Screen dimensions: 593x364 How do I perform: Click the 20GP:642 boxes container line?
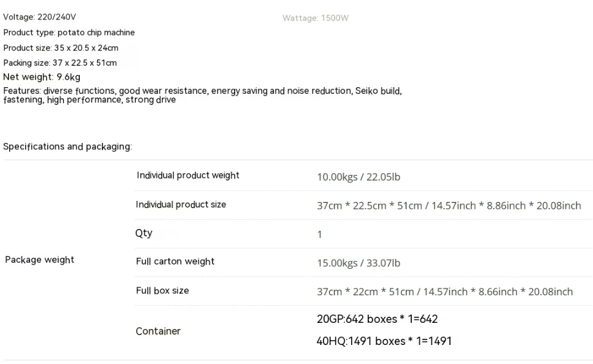pyautogui.click(x=377, y=319)
